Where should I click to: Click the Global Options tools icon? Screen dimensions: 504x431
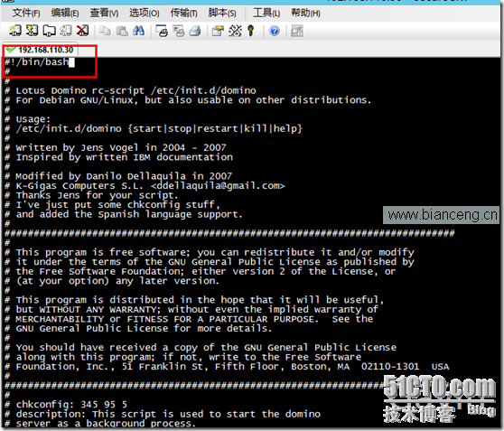click(235, 31)
